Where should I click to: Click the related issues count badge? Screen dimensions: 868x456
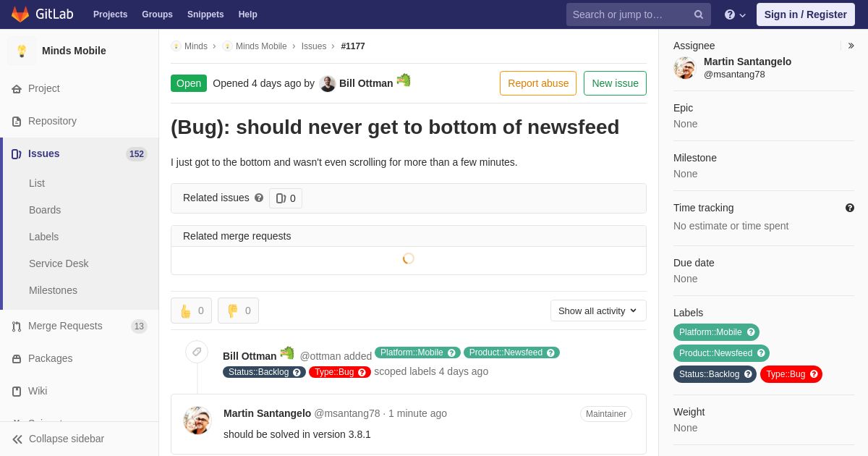(286, 198)
